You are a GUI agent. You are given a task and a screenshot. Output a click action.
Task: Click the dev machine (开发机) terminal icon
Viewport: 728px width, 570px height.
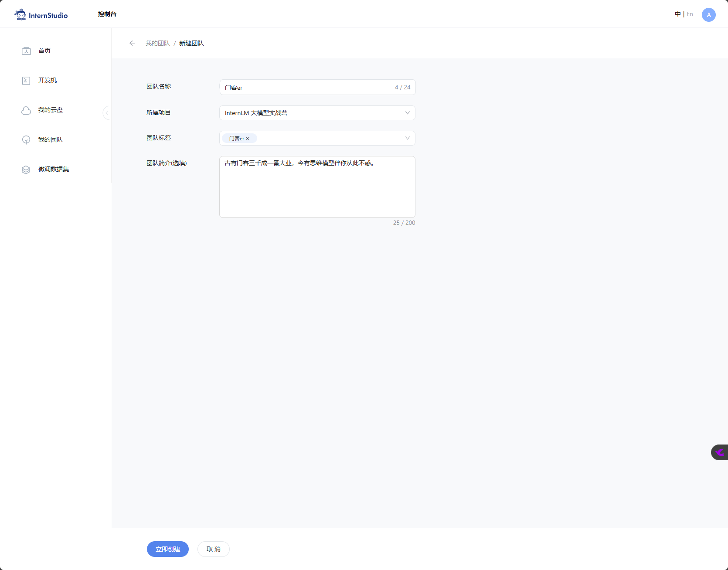[26, 81]
